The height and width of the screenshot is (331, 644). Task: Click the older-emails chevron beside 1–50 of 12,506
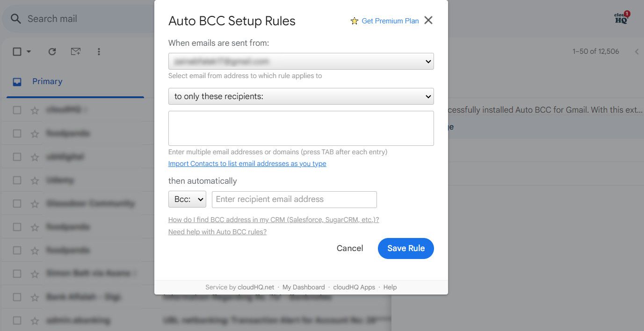pos(637,51)
